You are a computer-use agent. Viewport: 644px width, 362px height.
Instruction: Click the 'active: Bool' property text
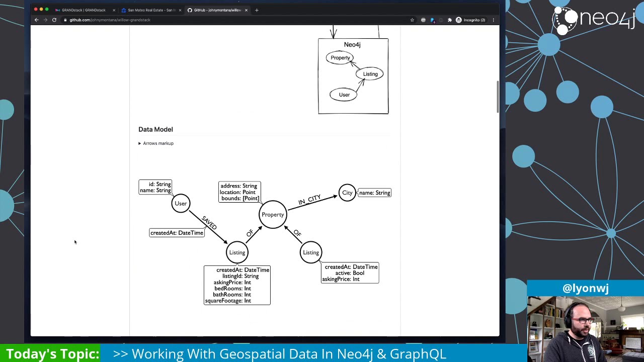pyautogui.click(x=350, y=273)
